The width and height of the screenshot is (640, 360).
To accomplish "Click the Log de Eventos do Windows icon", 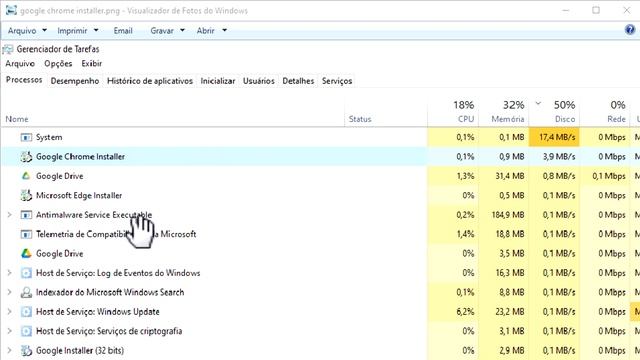I will [26, 273].
